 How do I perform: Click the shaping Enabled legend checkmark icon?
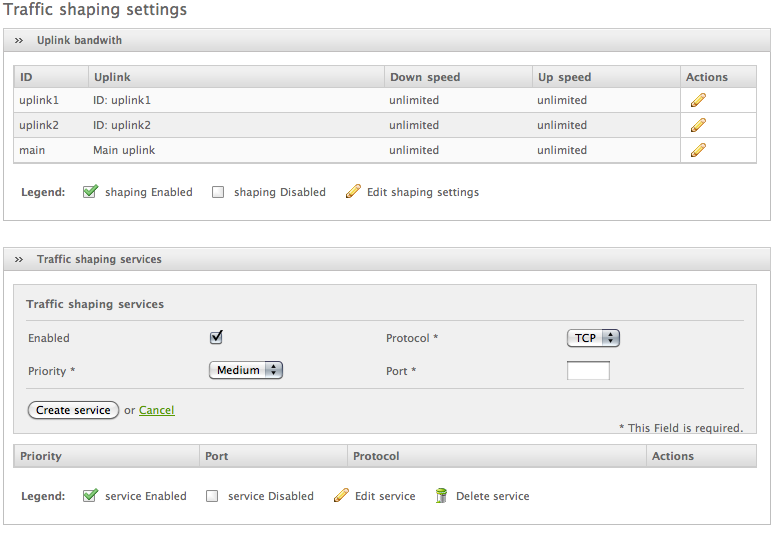[90, 192]
